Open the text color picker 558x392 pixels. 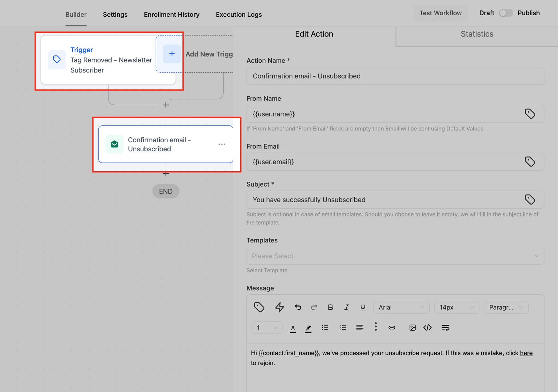tap(293, 328)
